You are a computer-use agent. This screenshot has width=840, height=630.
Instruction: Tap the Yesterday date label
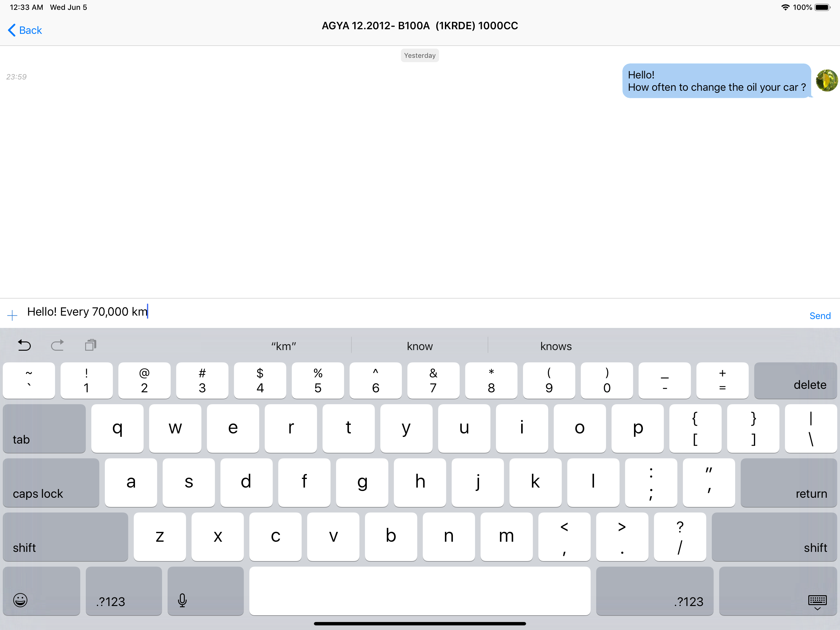[420, 55]
